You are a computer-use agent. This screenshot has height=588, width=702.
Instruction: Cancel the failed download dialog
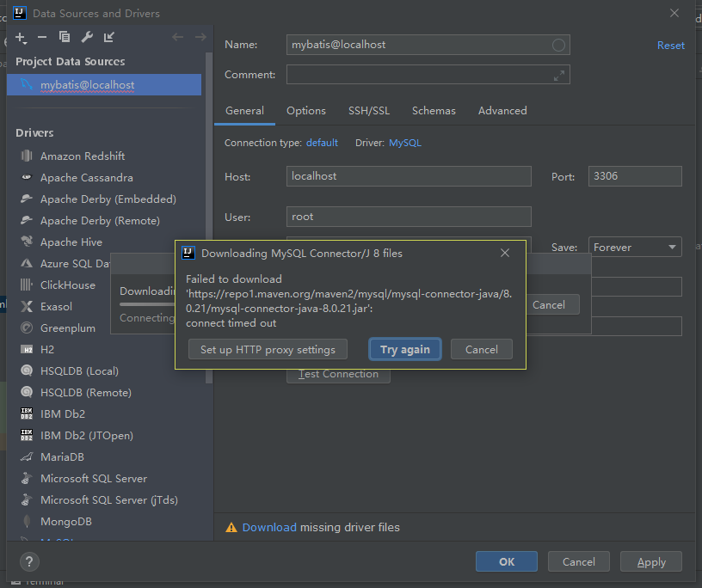[481, 350]
